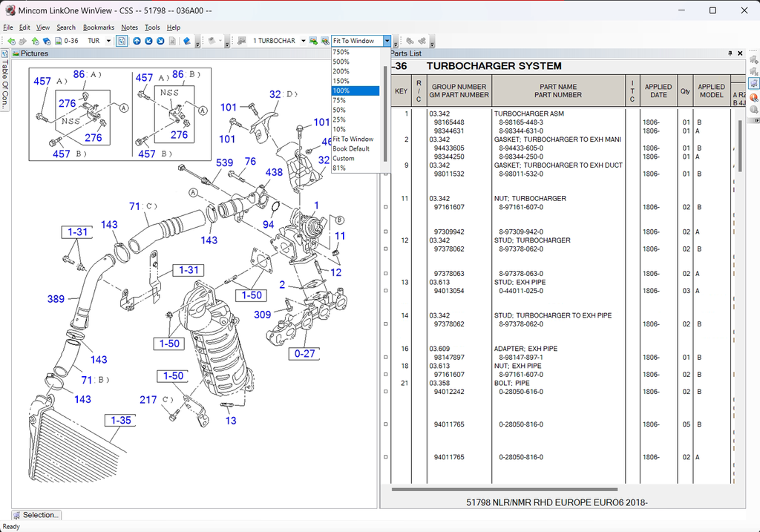Collapse the Fit To Window zoom dropdown

[x=387, y=41]
